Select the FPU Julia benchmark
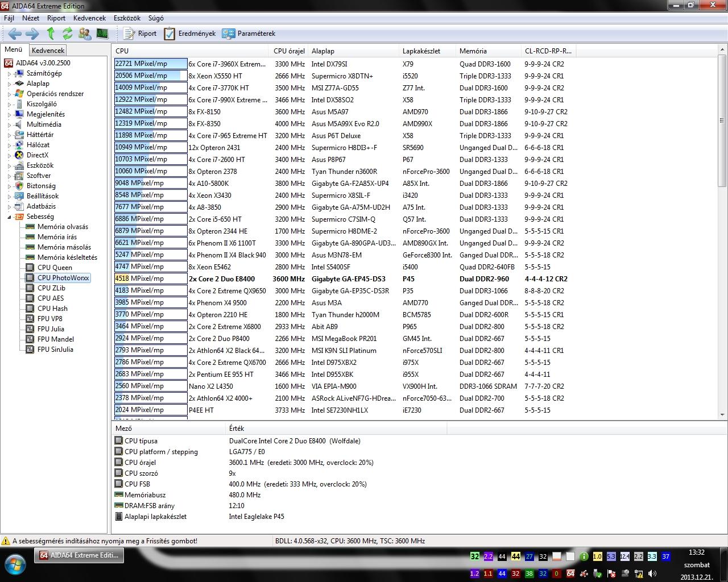 click(51, 329)
